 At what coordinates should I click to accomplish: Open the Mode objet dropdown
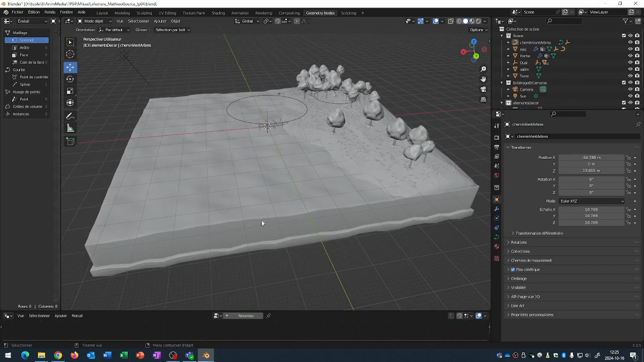(94, 21)
